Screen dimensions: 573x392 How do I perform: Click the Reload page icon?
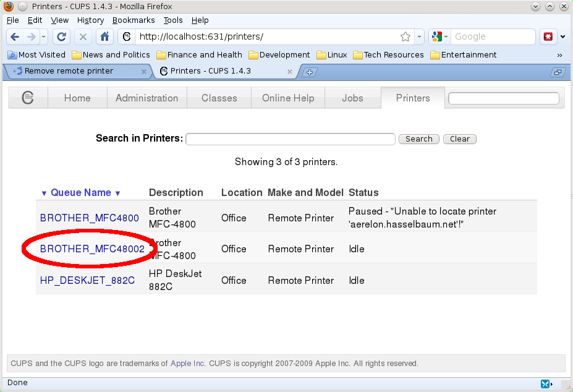[61, 36]
